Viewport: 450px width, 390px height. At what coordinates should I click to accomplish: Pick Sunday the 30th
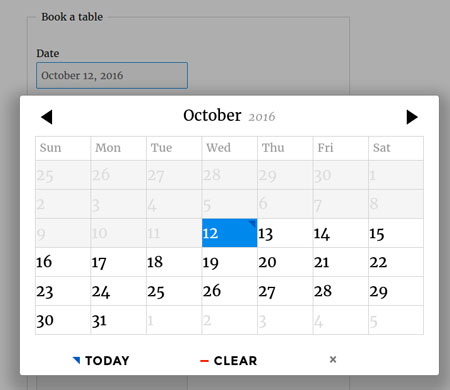point(63,320)
